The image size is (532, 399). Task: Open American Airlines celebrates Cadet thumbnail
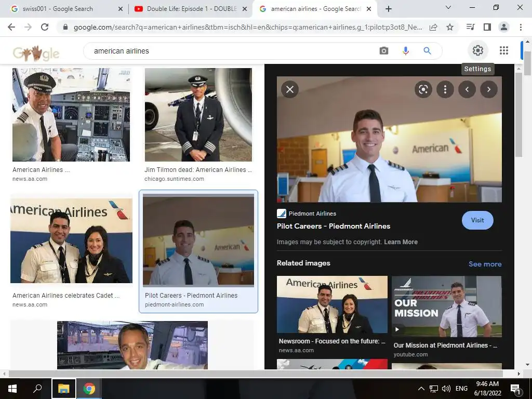(71, 241)
